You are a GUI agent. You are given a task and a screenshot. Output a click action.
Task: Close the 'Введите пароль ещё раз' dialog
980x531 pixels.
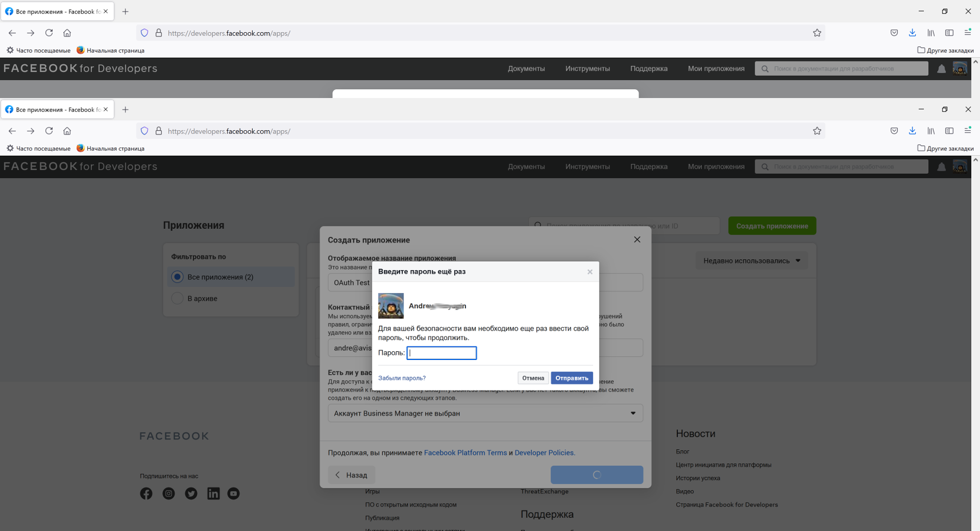click(x=590, y=272)
